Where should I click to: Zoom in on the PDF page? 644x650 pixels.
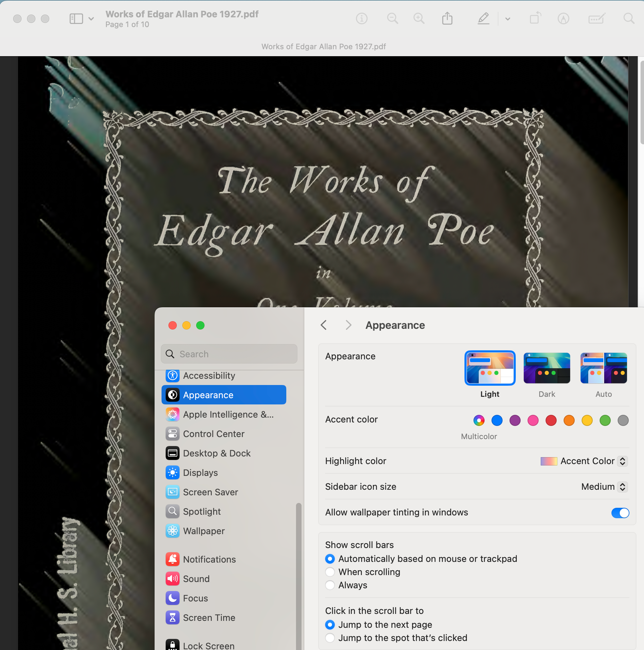[419, 19]
